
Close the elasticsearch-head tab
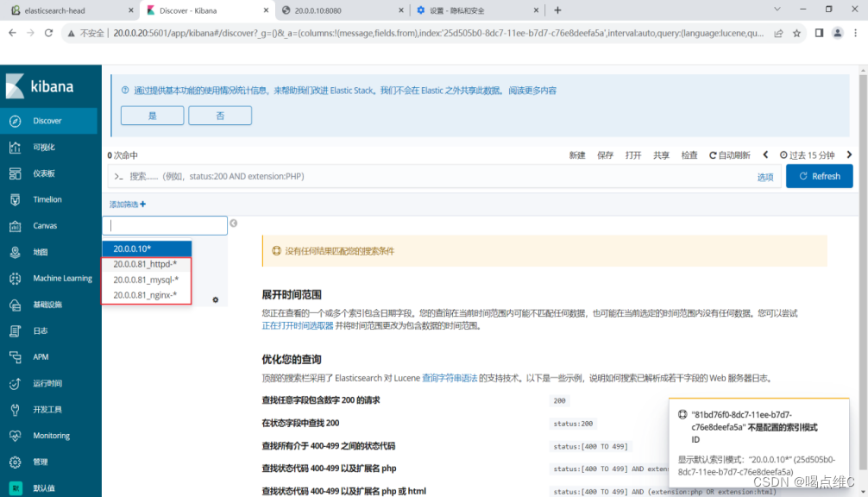click(x=130, y=10)
